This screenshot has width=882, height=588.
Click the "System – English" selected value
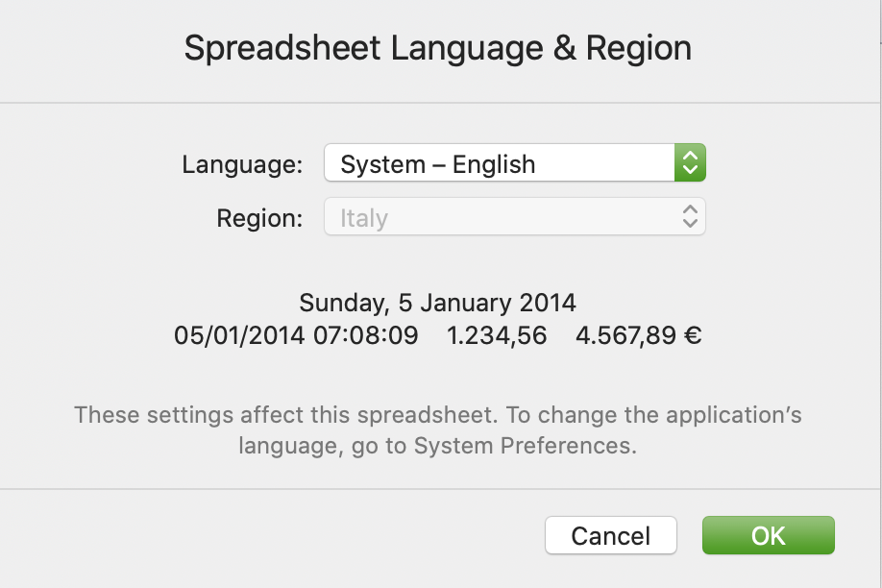point(437,164)
